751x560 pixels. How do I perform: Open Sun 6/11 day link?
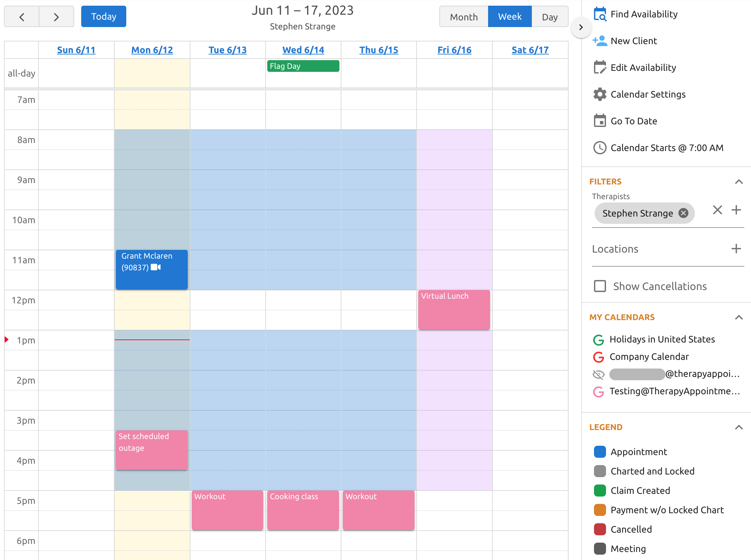click(76, 50)
